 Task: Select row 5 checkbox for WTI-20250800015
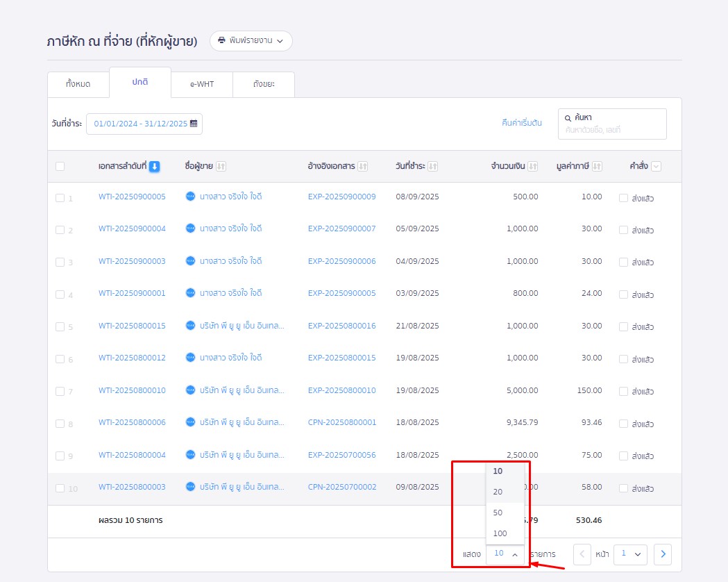tap(60, 327)
